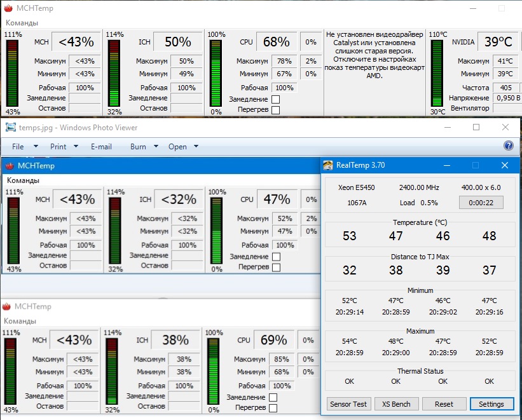Click the CPU Максимум 78% value
Screen dimensions: 522x420
pos(284,61)
